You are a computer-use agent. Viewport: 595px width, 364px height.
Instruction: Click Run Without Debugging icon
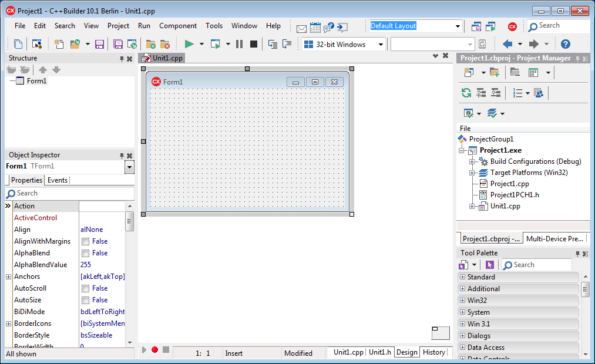point(215,44)
